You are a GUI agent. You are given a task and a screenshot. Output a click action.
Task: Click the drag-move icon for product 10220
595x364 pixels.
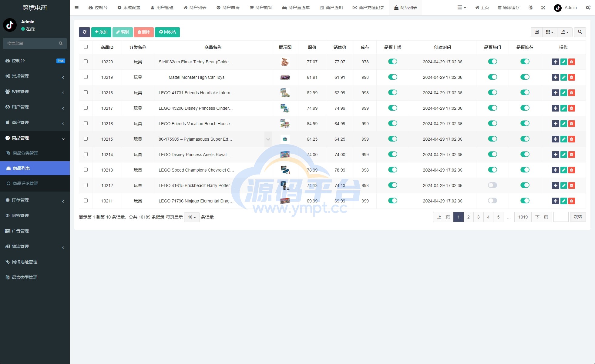pyautogui.click(x=555, y=62)
